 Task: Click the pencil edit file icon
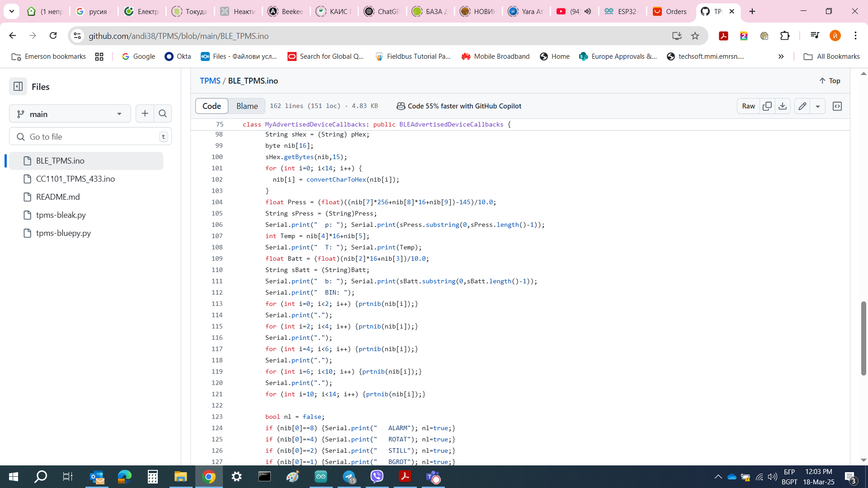coord(802,106)
